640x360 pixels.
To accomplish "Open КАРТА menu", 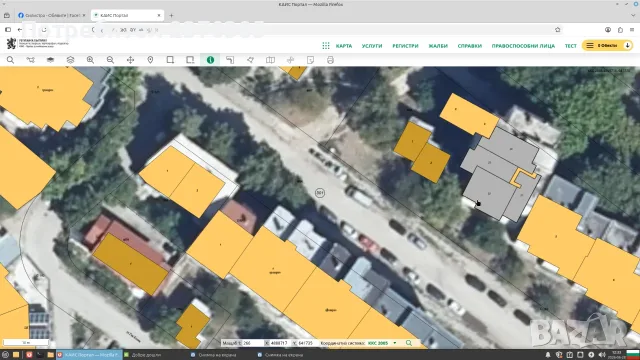I will point(344,46).
